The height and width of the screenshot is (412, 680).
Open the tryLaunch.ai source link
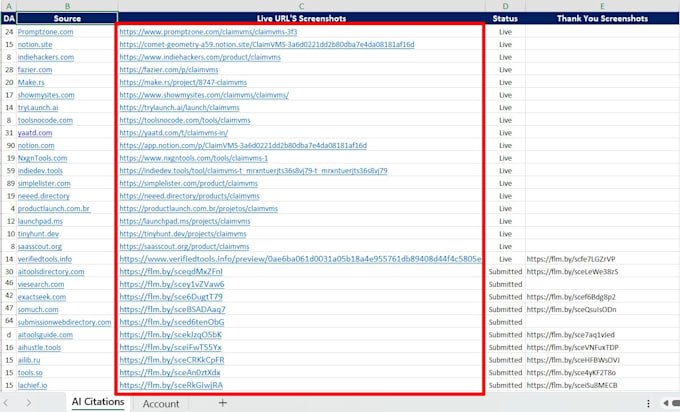coord(38,107)
